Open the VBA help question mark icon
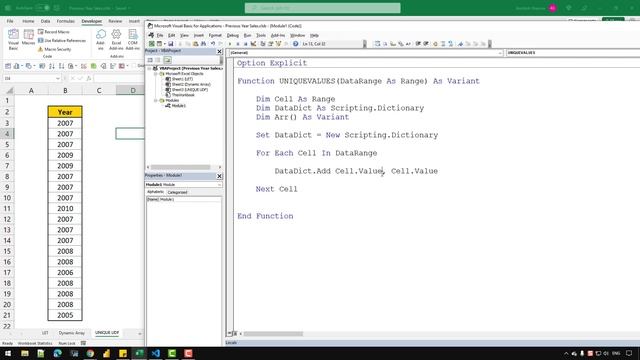The height and width of the screenshot is (360, 640). [295, 44]
